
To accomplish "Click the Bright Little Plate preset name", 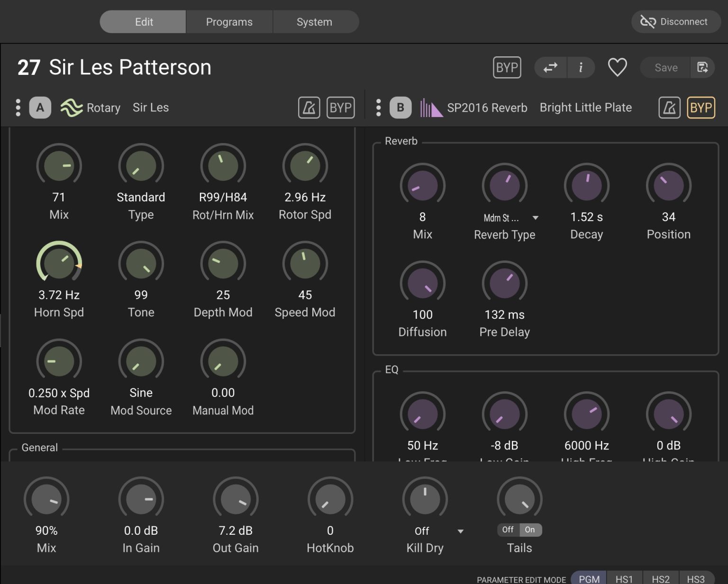I will (586, 108).
